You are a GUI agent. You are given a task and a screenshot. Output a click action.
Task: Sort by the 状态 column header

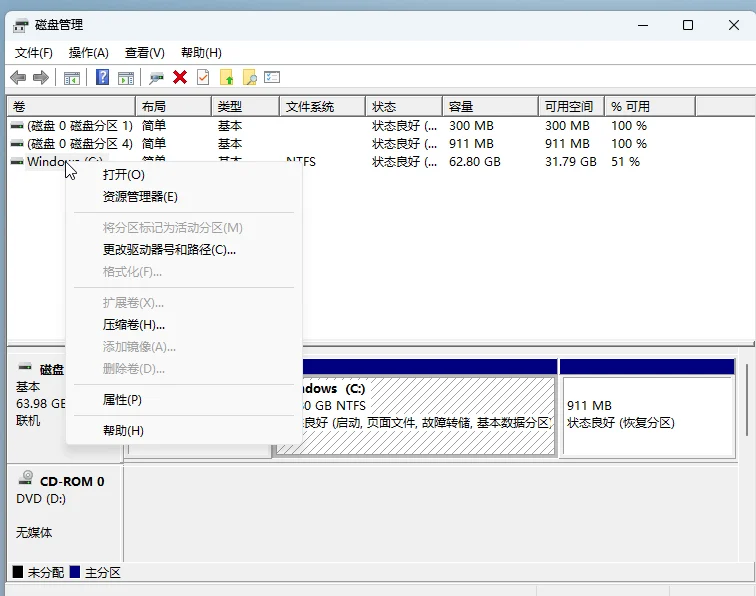(404, 107)
